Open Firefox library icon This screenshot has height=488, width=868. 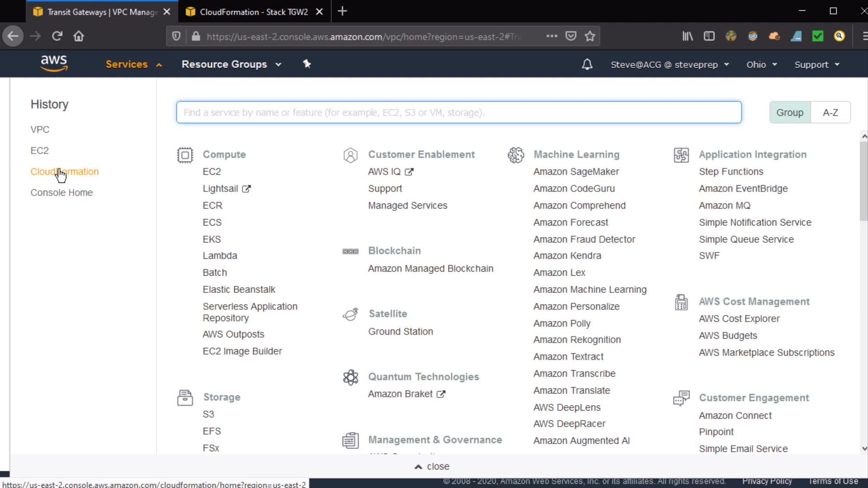tap(687, 36)
